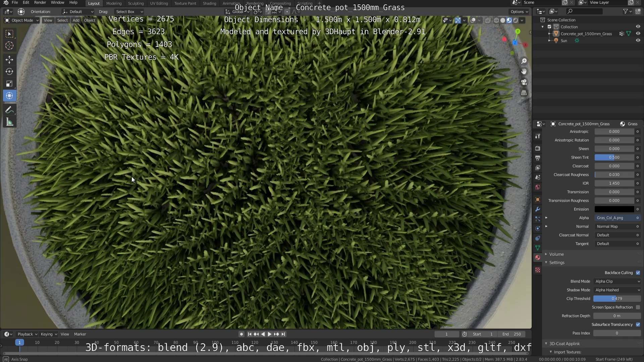Toggle Backface Culling checkbox
This screenshot has width=644, height=362.
[x=638, y=273]
